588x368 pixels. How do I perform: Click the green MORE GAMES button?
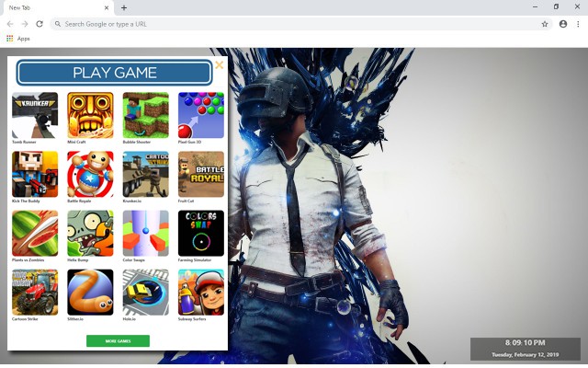(x=119, y=341)
